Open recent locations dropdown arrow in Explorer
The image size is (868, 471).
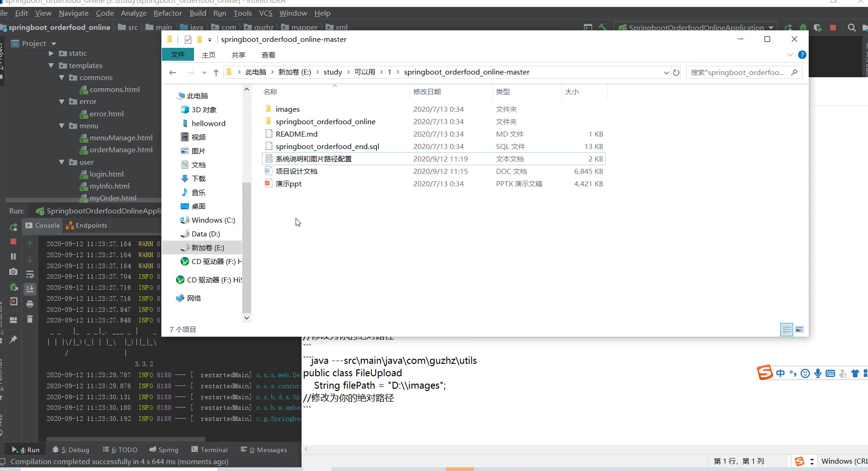tap(204, 72)
